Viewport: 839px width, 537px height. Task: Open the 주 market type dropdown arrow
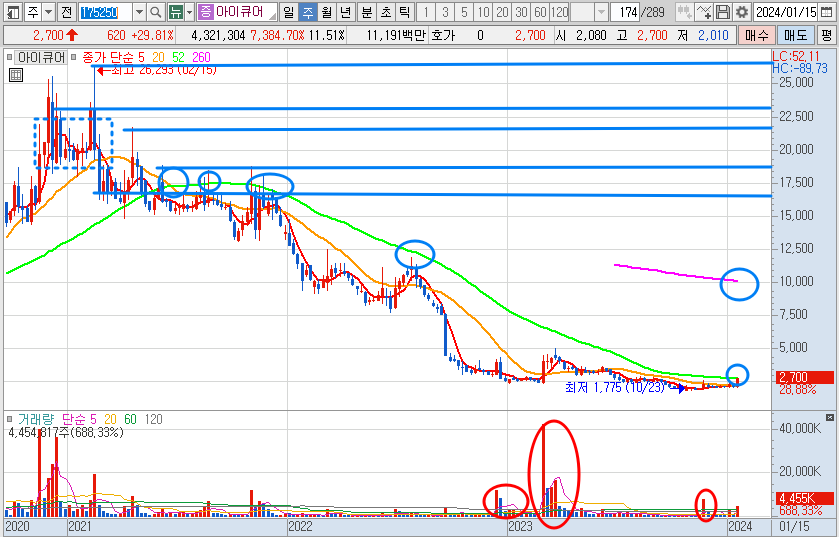(49, 12)
